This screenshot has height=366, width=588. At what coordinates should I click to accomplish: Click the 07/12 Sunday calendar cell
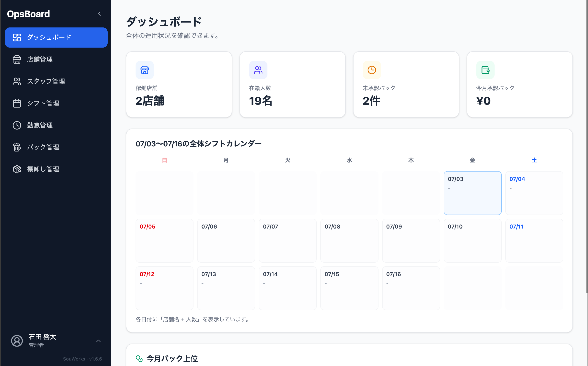pos(164,288)
